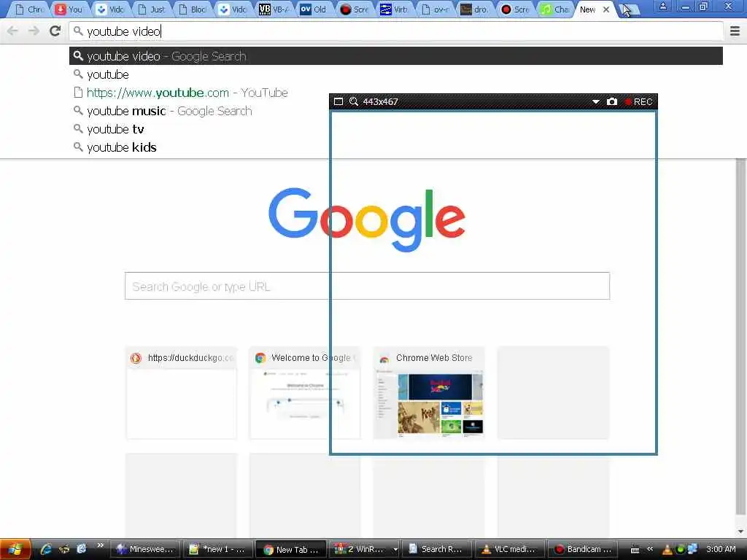The height and width of the screenshot is (560, 747).
Task: Switch to the 'VB-A' tab
Action: point(274,9)
